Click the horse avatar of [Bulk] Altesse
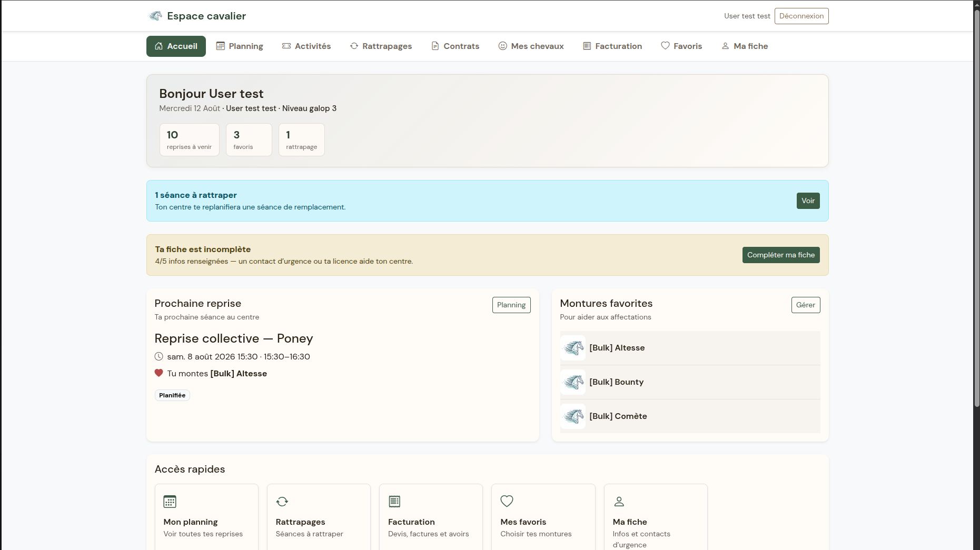 pos(573,348)
